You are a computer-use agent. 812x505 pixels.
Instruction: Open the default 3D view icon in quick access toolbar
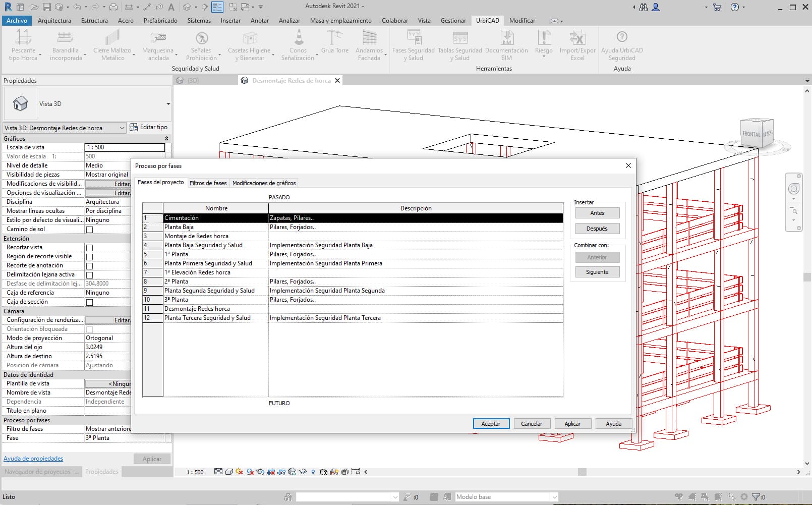[x=187, y=7]
